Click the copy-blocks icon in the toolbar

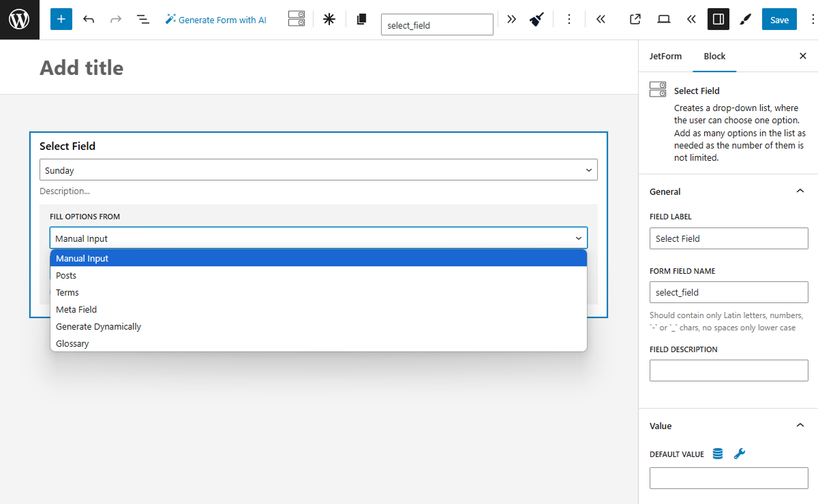tap(361, 19)
